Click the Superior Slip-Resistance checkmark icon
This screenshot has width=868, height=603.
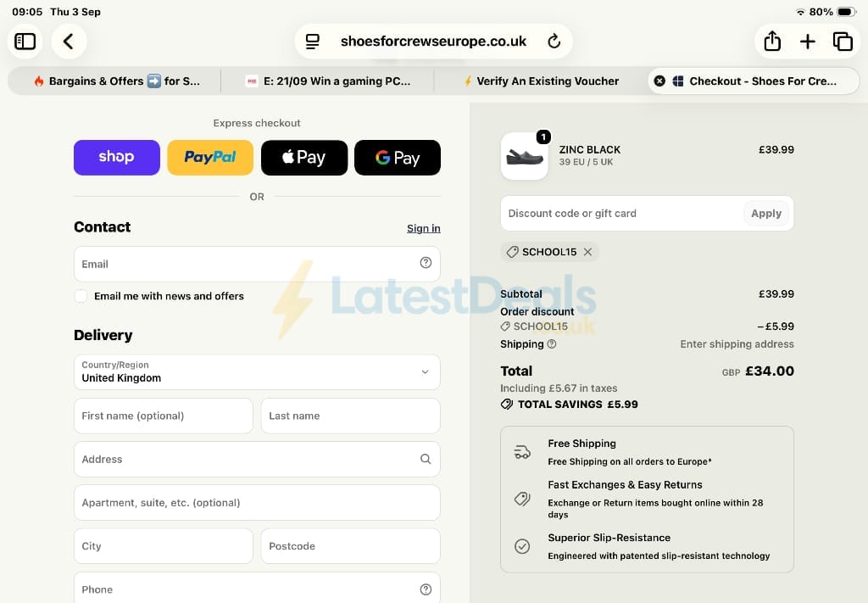pos(522,546)
